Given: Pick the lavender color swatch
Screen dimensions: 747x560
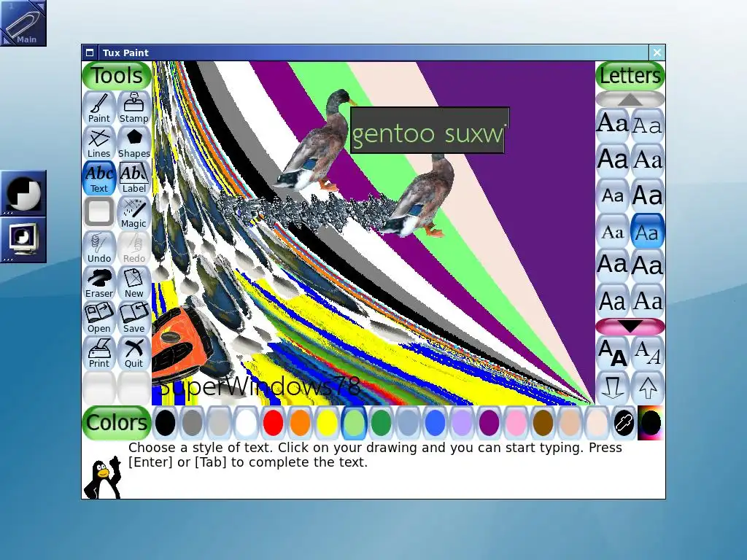Looking at the screenshot, I should [462, 423].
